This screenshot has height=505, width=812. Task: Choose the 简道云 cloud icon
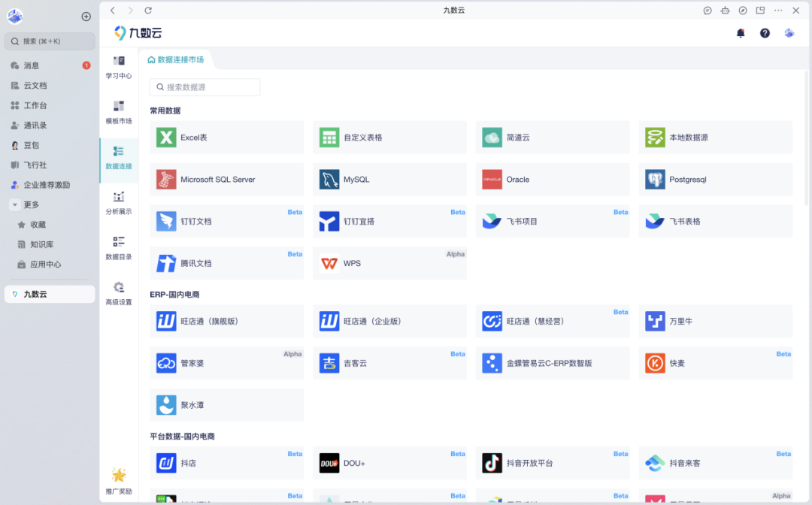pos(492,138)
